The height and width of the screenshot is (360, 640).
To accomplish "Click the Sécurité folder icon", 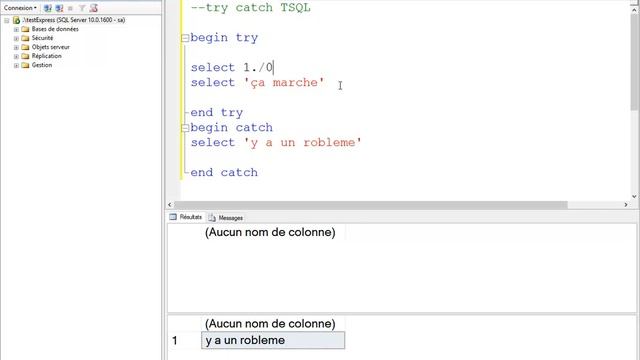I will (25, 38).
